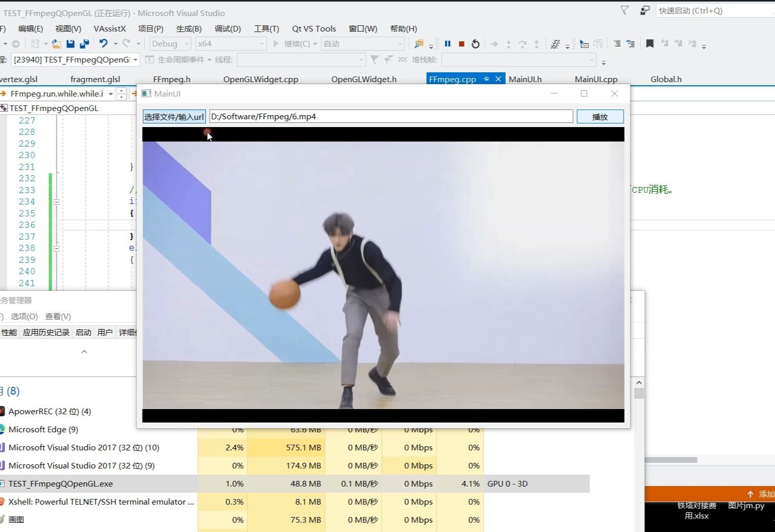Stop debugging with red square icon
775x532 pixels.
coord(461,44)
